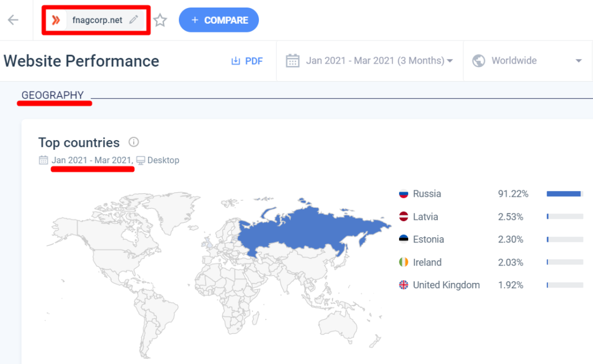Viewport: 593px width, 364px height.
Task: Click the Russia flag icon
Action: [x=404, y=194]
